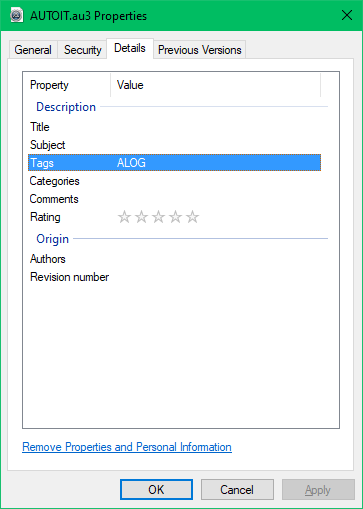Click the AUTOIT.au3 file icon in title bar

point(16,15)
